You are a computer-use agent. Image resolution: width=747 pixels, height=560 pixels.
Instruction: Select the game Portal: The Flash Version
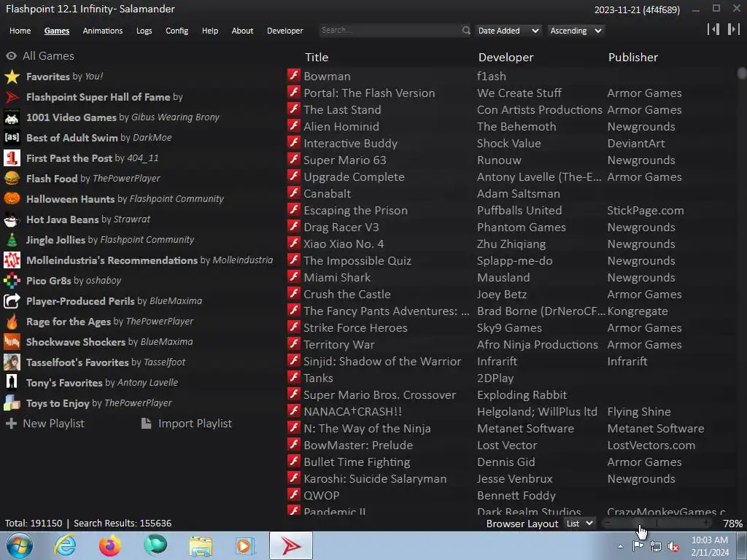point(512,93)
